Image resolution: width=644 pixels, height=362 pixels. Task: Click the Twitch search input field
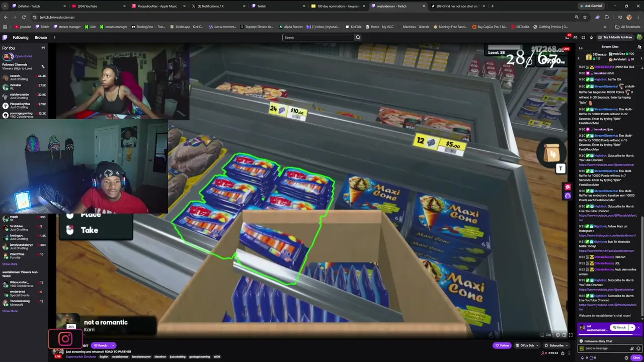click(x=318, y=37)
